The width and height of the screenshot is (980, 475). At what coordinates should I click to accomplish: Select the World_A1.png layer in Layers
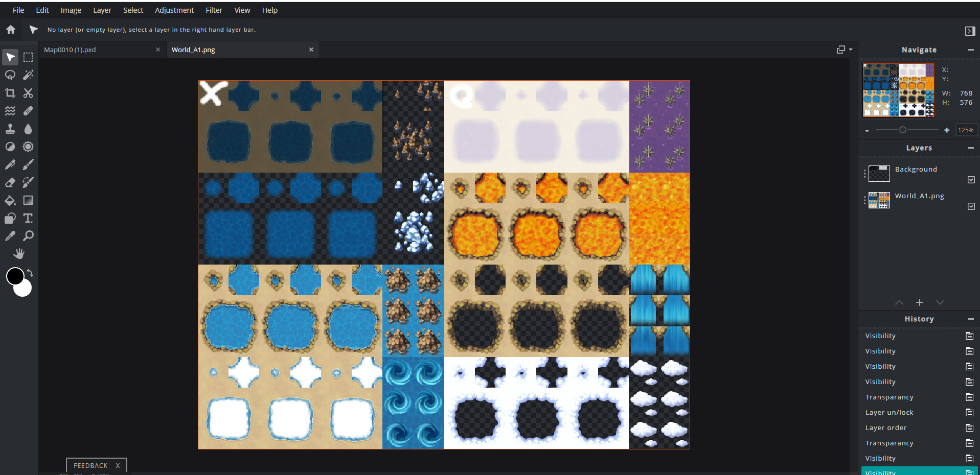[x=919, y=201]
